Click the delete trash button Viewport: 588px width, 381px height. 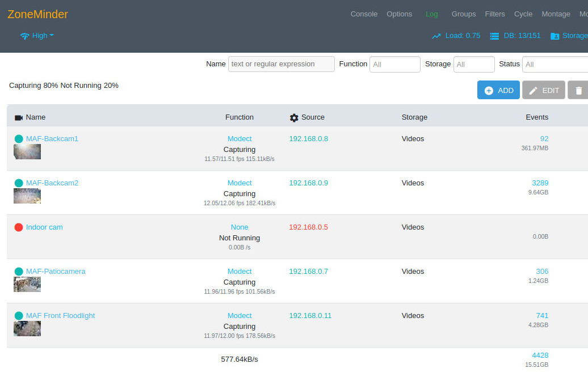pyautogui.click(x=578, y=90)
